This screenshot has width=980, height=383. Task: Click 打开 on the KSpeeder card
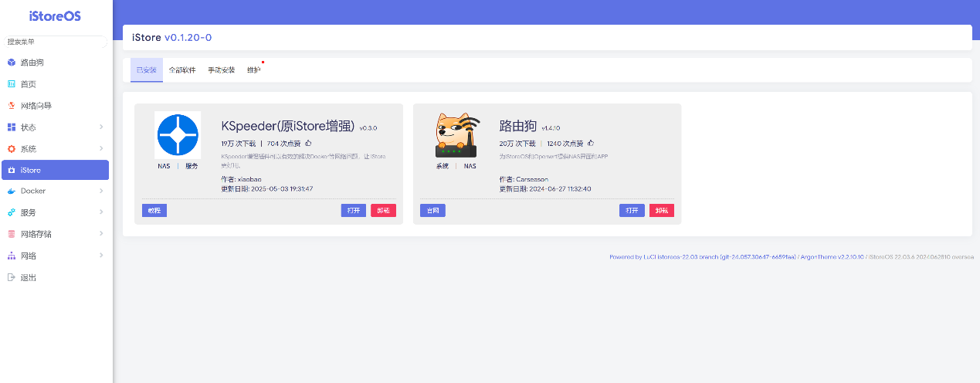(x=354, y=210)
